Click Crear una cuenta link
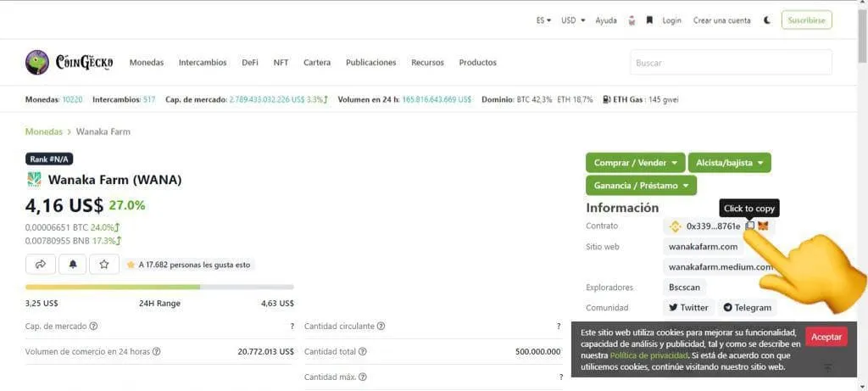Viewport: 868px width, 391px height. [x=722, y=20]
